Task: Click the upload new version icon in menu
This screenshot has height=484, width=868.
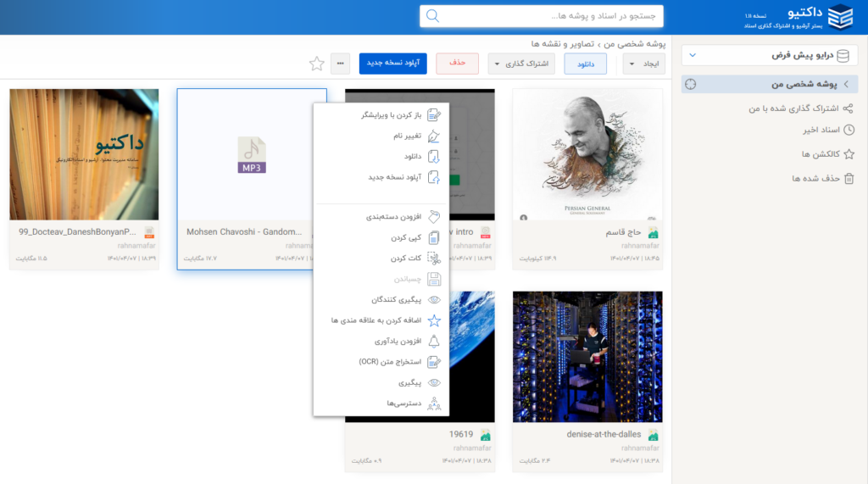Action: pyautogui.click(x=434, y=177)
